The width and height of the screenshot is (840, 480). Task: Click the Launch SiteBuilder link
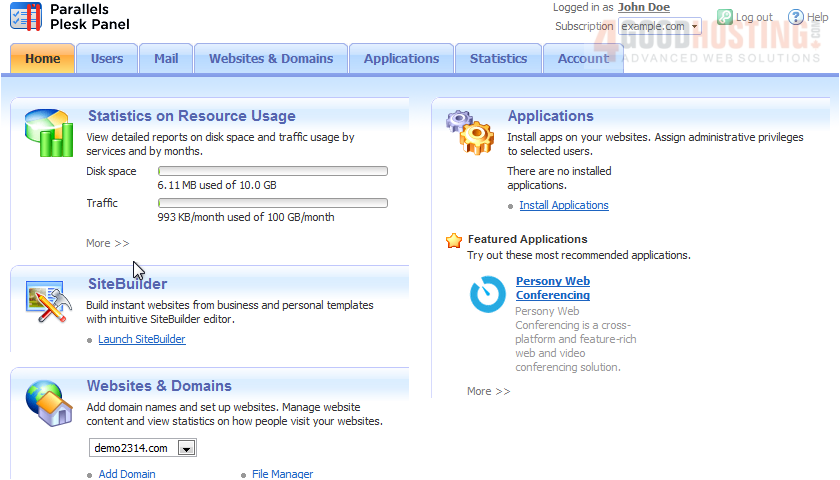[141, 339]
